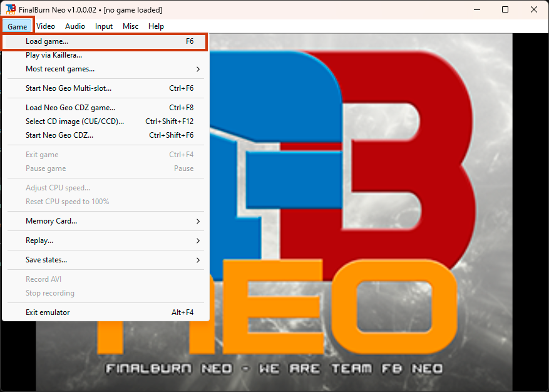Choose Exit emulator
This screenshot has height=392, width=549.
point(105,312)
